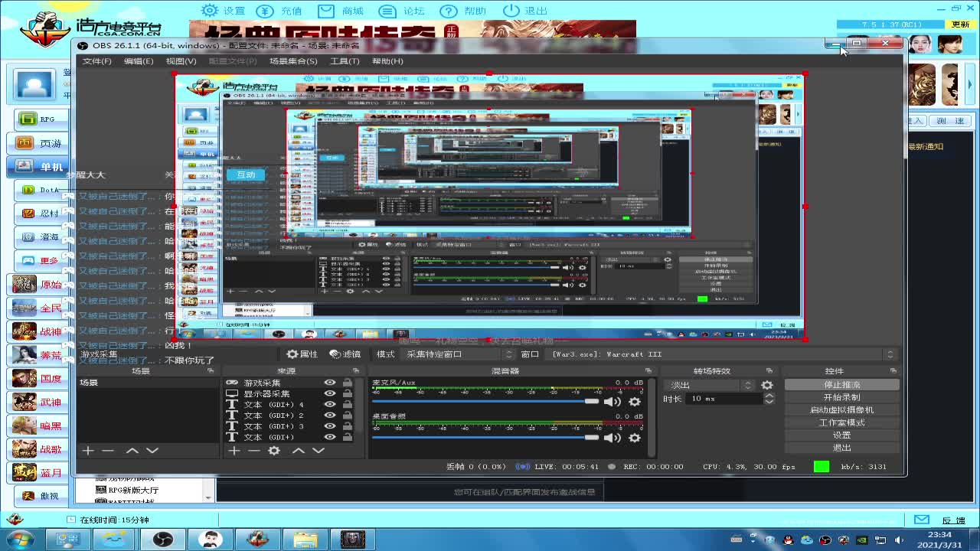Add a new scene with the plus icon

tap(88, 451)
